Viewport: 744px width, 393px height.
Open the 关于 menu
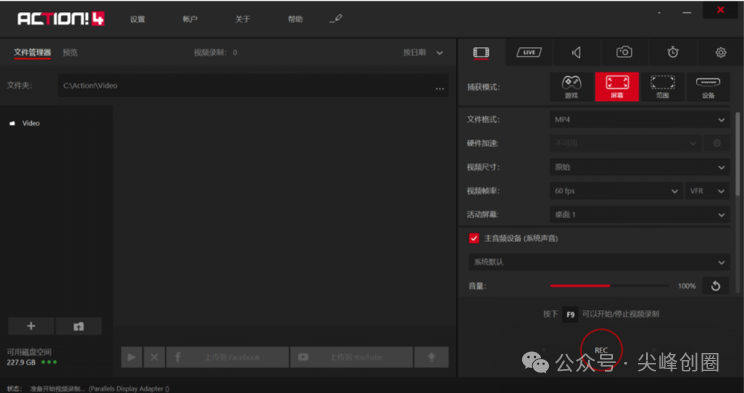[242, 19]
